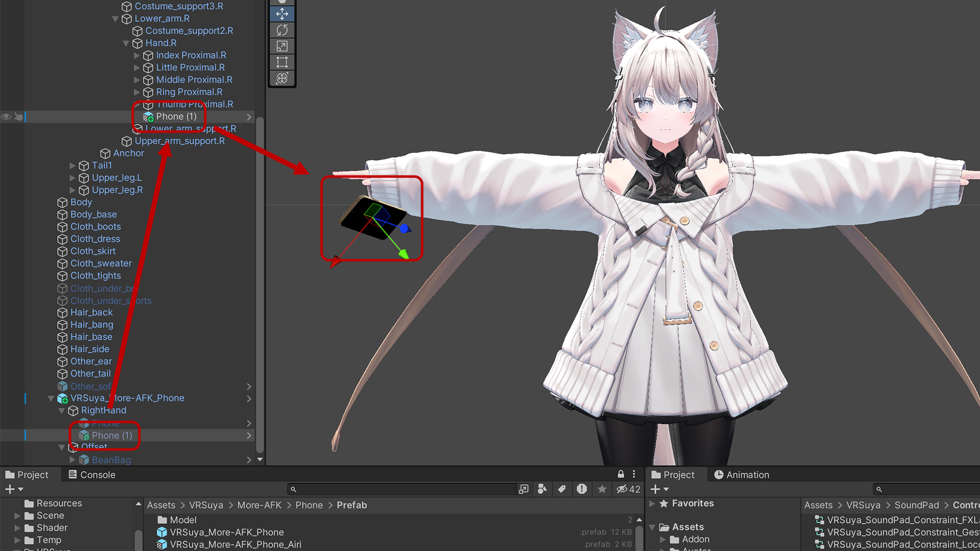Image resolution: width=980 pixels, height=551 pixels.
Task: Click the VRSuya breadcrumb in left Project path
Action: [206, 505]
